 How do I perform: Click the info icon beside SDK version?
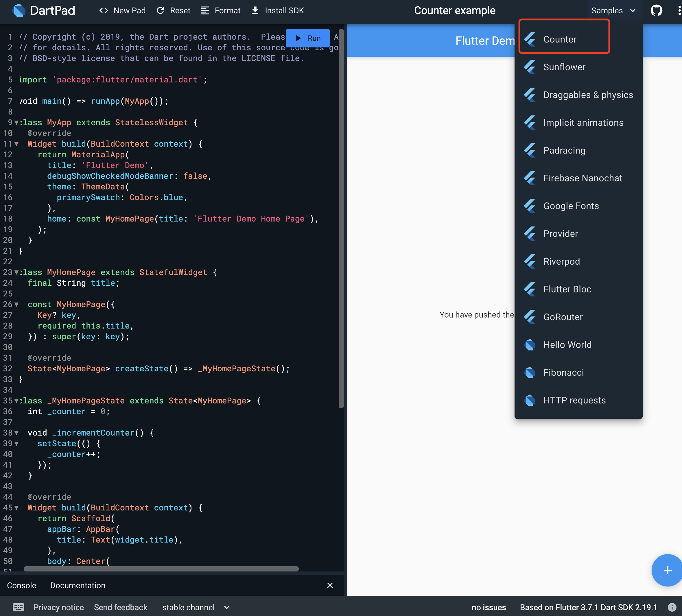[672, 607]
